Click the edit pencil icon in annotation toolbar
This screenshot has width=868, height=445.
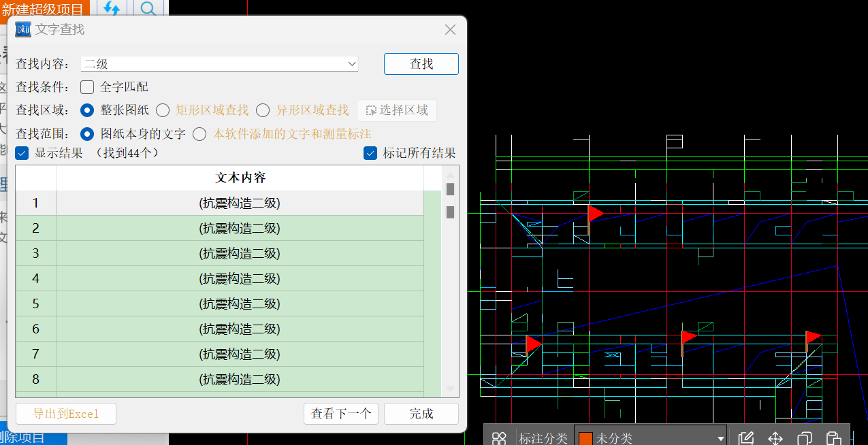click(746, 438)
